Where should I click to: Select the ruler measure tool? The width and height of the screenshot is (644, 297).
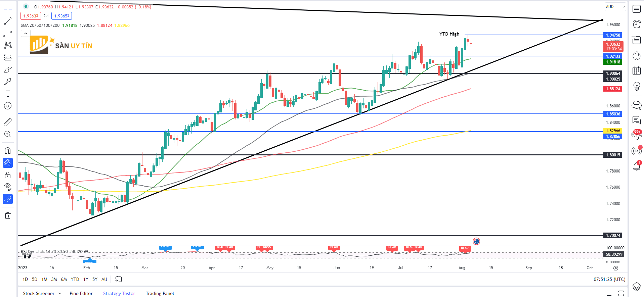tap(8, 122)
